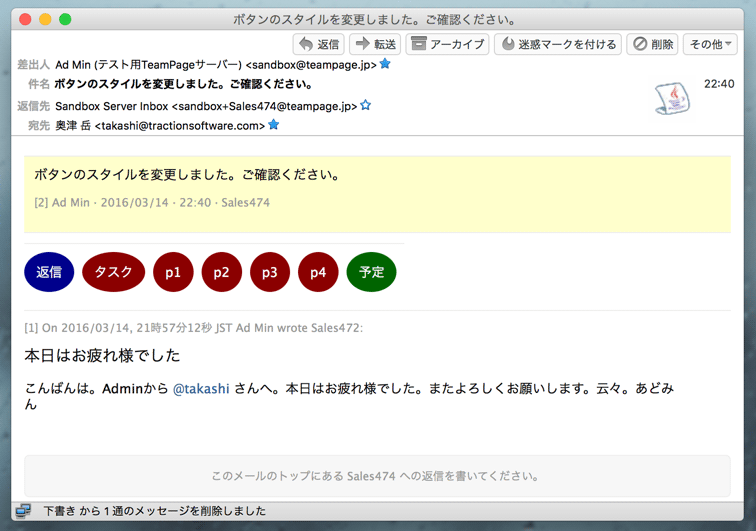Click the yellow highlighted message title
The width and height of the screenshot is (756, 531).
(187, 175)
